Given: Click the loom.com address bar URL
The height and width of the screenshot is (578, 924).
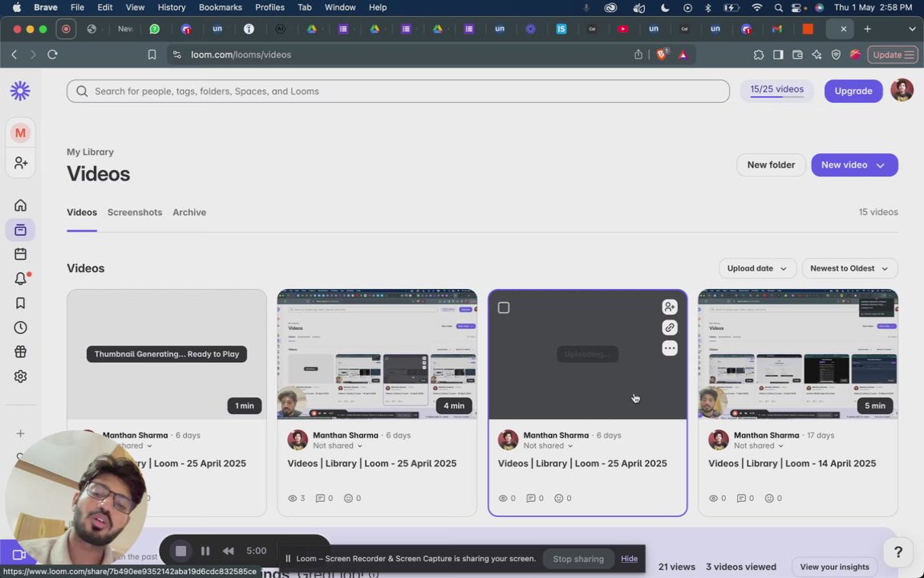Looking at the screenshot, I should (x=241, y=55).
